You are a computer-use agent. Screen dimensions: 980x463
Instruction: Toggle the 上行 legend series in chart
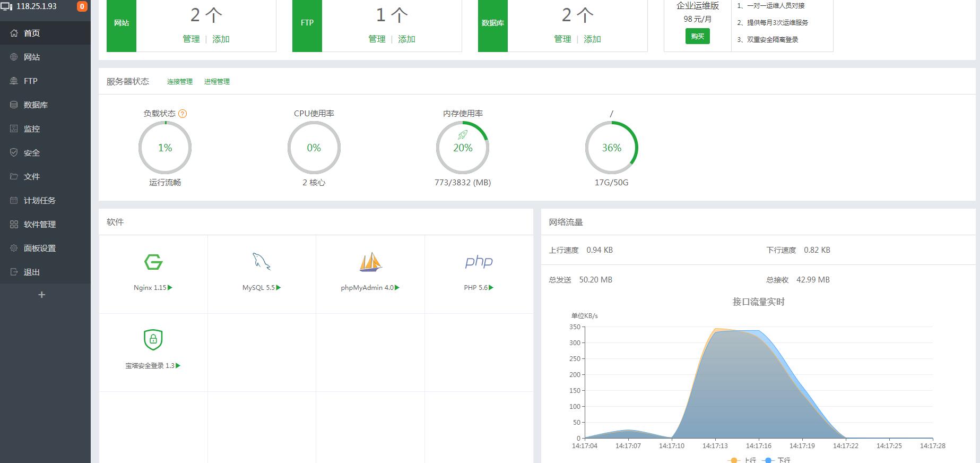(x=743, y=460)
